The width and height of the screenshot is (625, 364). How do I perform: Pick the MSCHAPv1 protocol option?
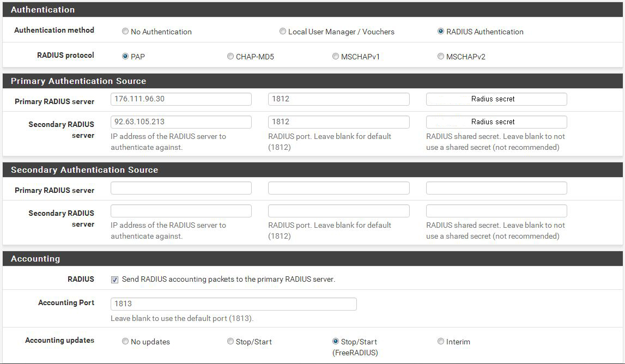(x=336, y=56)
